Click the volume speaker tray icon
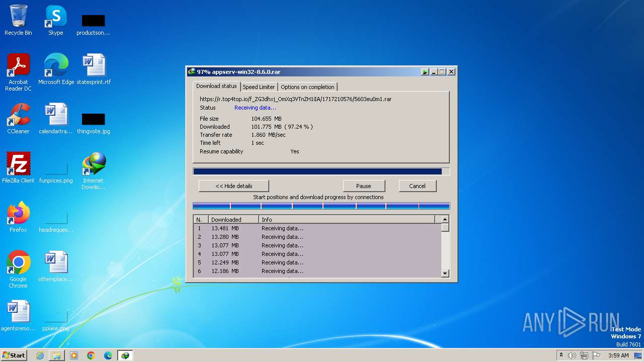This screenshot has width=644, height=362. point(572,355)
